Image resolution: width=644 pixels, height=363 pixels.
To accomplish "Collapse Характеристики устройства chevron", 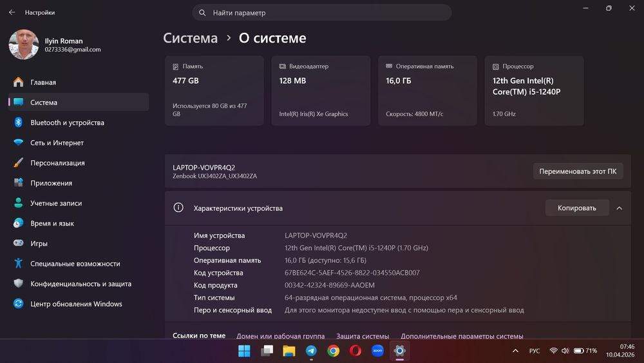I will click(619, 208).
